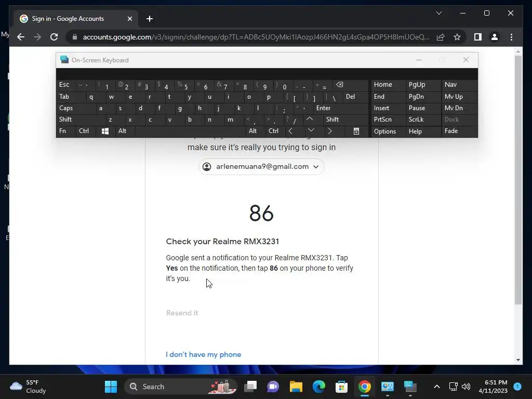
Task: Open the Chrome side panel icon
Action: pos(478,37)
